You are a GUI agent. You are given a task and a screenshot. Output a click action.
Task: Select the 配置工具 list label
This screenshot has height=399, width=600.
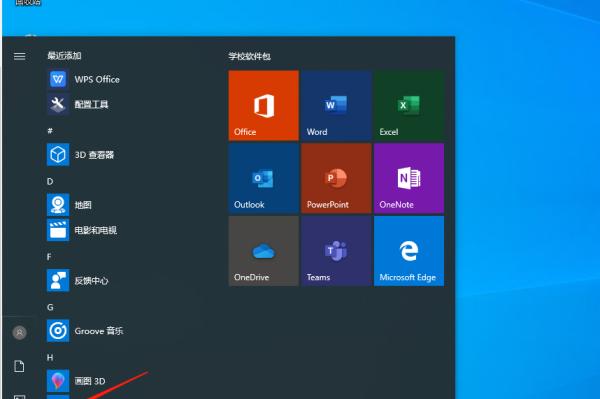(91, 104)
